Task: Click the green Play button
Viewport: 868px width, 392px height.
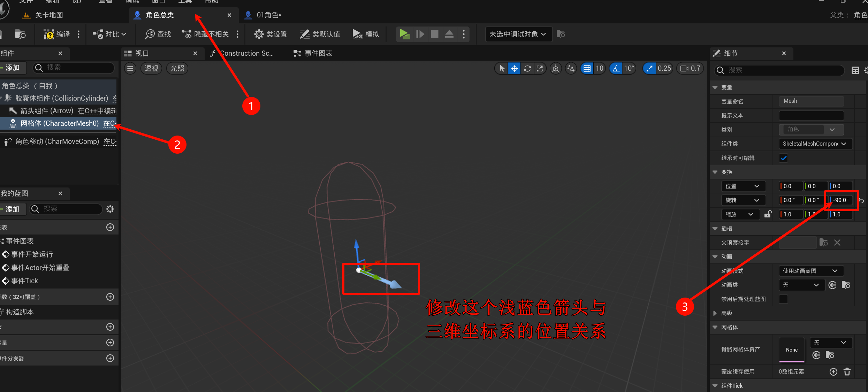Action: [x=404, y=34]
